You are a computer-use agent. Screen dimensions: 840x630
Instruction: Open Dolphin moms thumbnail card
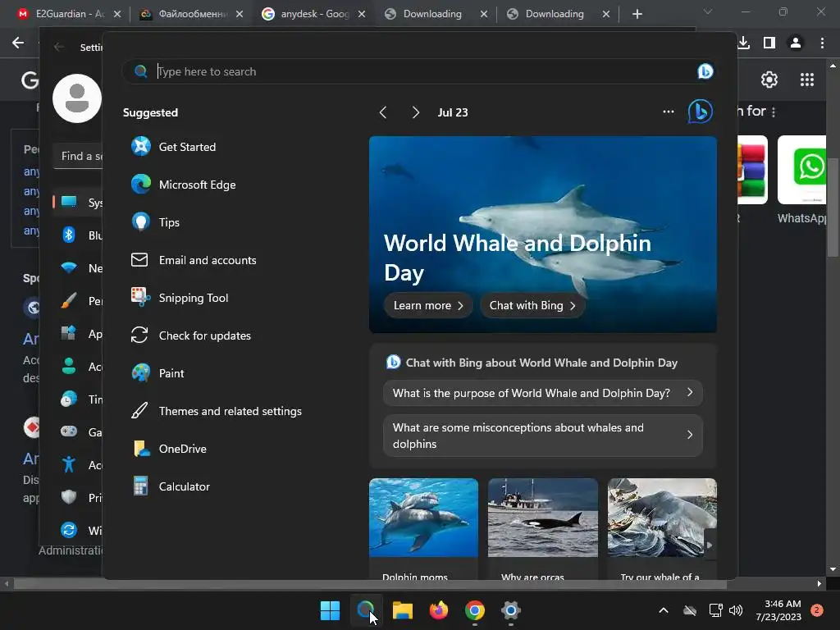tap(423, 528)
